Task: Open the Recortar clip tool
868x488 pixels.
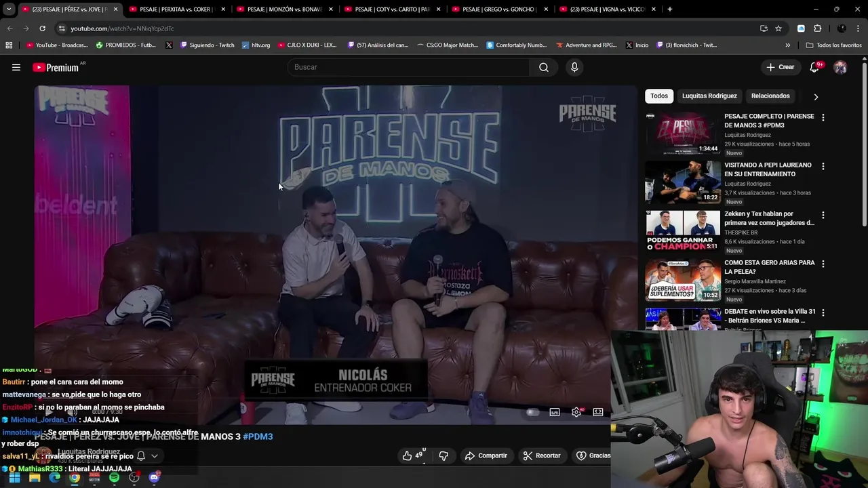Action: coord(542,455)
